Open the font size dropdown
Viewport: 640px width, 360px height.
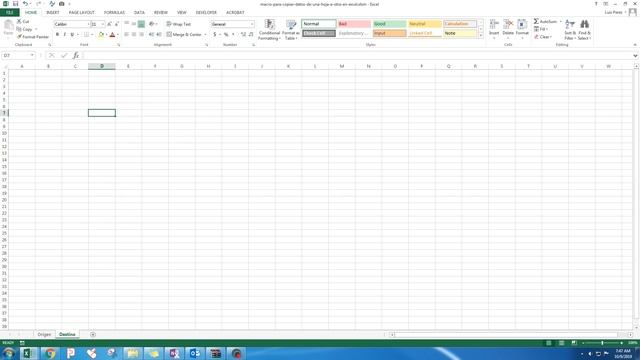(103, 24)
